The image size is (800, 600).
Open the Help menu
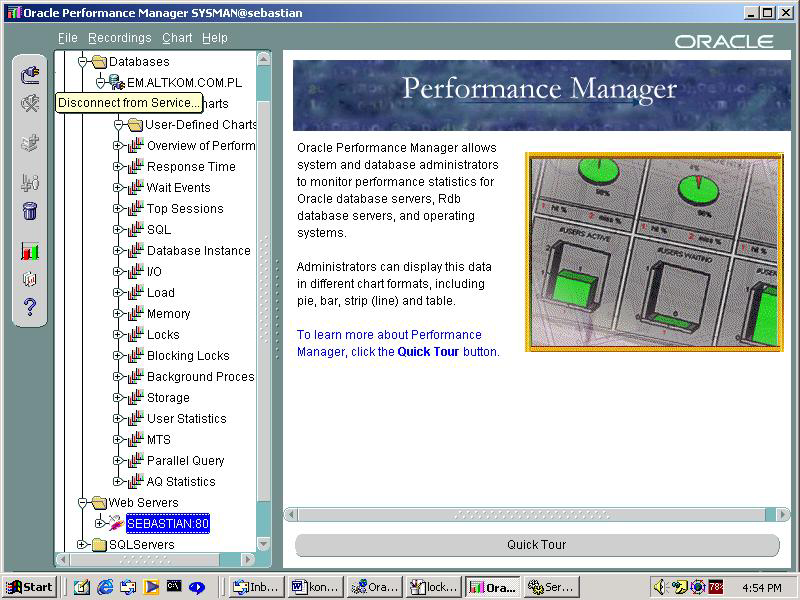point(215,38)
